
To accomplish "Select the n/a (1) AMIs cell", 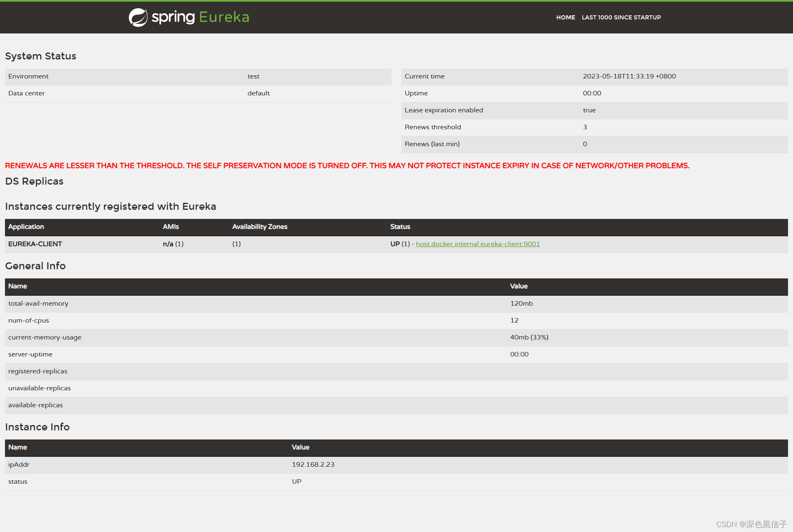I will 173,244.
